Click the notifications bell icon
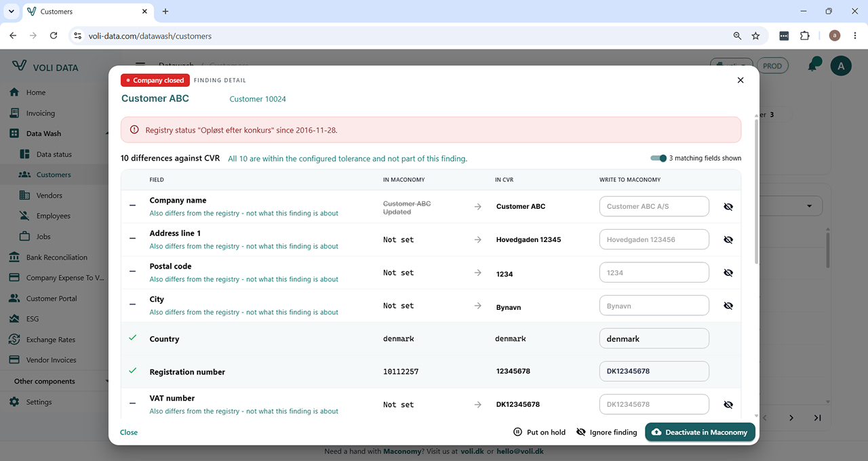Screen dimensions: 868x461 coord(812,66)
